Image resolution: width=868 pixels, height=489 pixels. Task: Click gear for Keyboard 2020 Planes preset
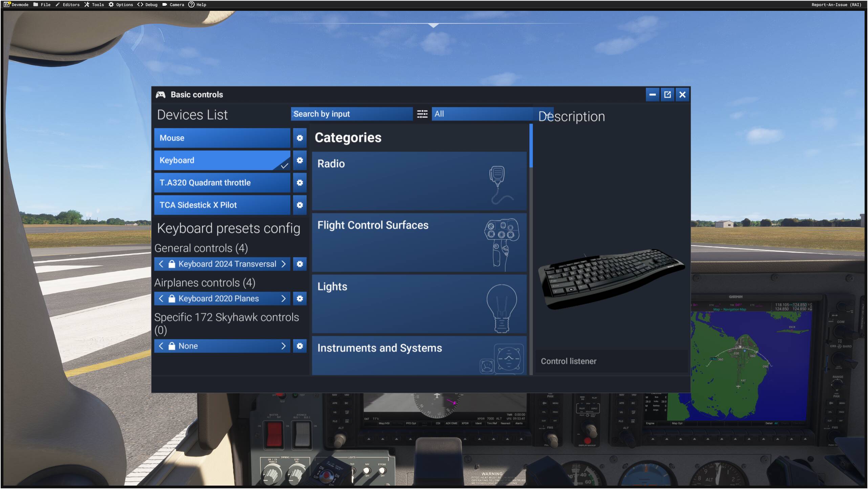pos(300,298)
